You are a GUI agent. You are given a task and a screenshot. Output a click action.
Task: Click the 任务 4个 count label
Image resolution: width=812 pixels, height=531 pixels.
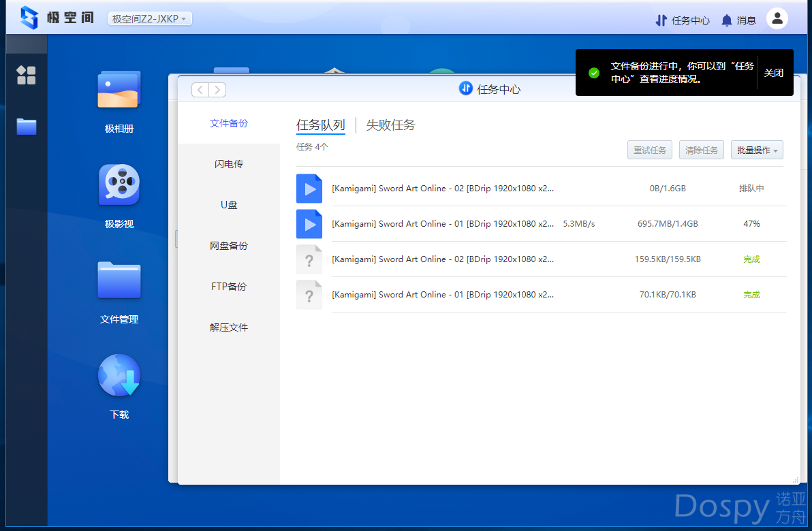[x=312, y=147]
